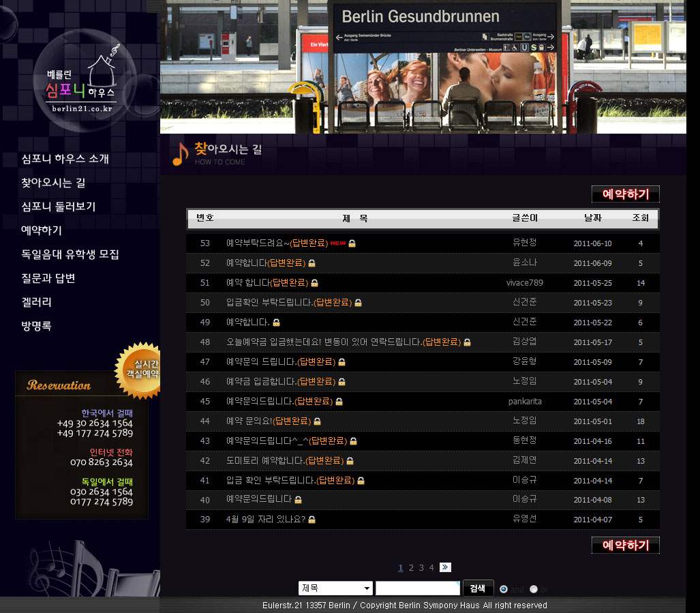The image size is (700, 613).
Task: Go to page 4 of the list
Action: pyautogui.click(x=431, y=567)
